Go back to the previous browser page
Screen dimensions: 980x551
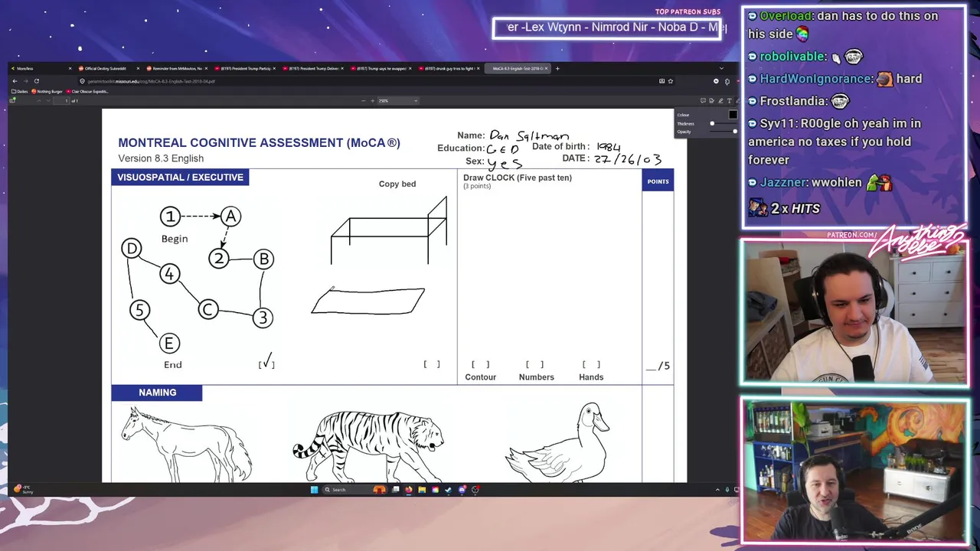point(15,81)
